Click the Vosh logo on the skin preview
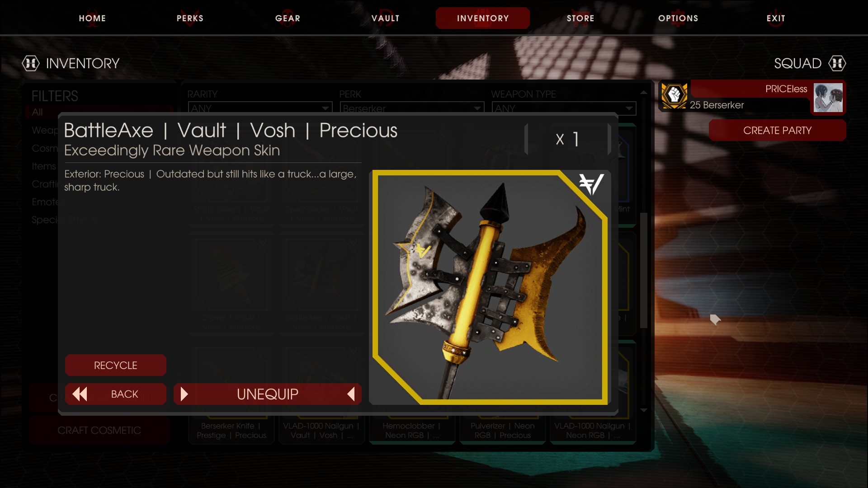 591,184
